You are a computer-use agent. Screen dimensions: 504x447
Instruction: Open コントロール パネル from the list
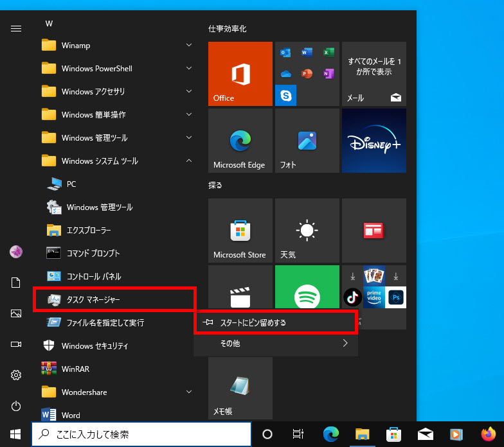[x=94, y=276]
